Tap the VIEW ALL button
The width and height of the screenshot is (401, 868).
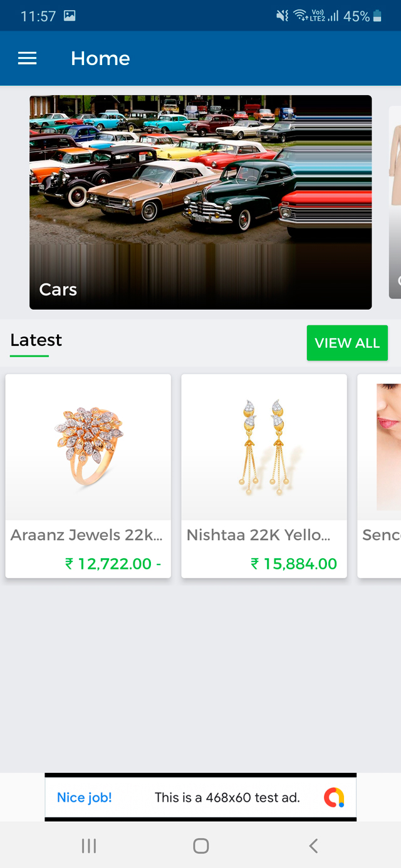[x=347, y=343]
